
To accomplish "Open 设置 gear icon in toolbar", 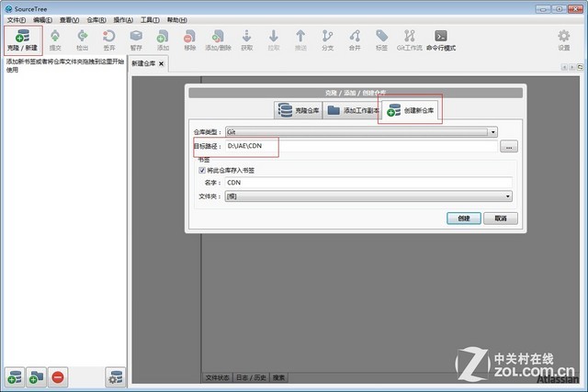I will tap(564, 39).
